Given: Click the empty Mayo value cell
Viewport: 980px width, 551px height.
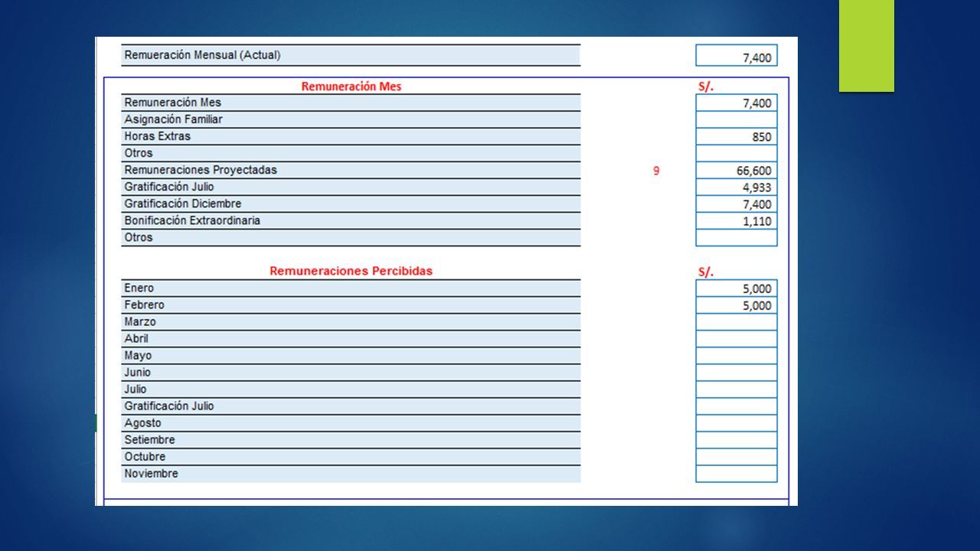Looking at the screenshot, I should click(x=737, y=356).
